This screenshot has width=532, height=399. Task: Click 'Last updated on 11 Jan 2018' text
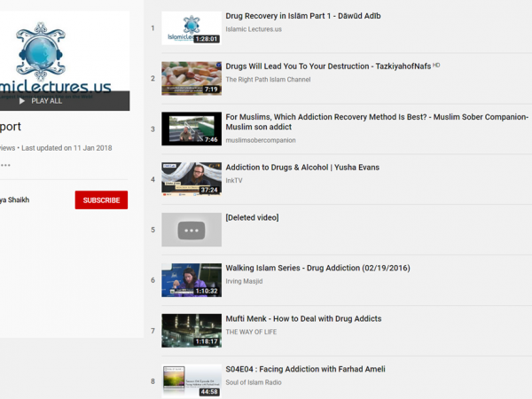tap(66, 148)
